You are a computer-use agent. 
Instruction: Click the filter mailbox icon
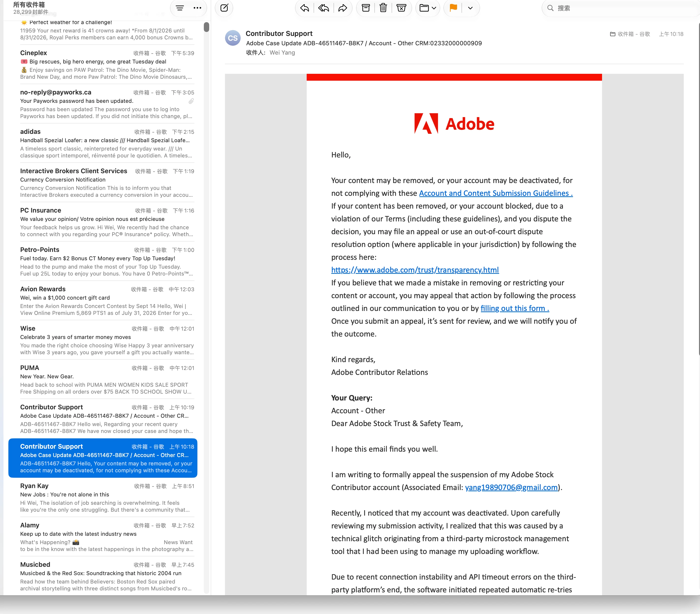coord(180,8)
